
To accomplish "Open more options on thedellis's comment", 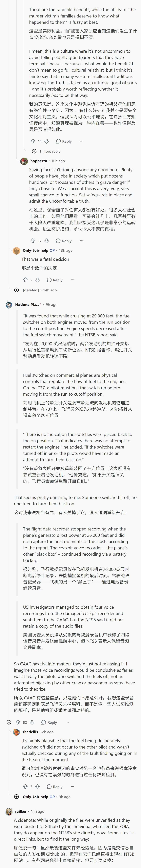I will [72, 786].
